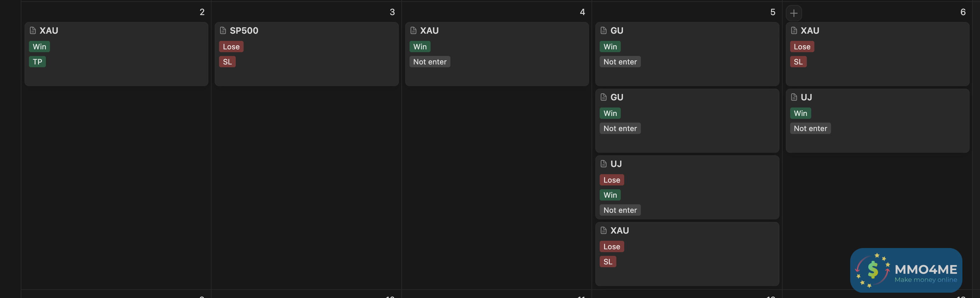Add new entry with the plus icon

(x=794, y=13)
